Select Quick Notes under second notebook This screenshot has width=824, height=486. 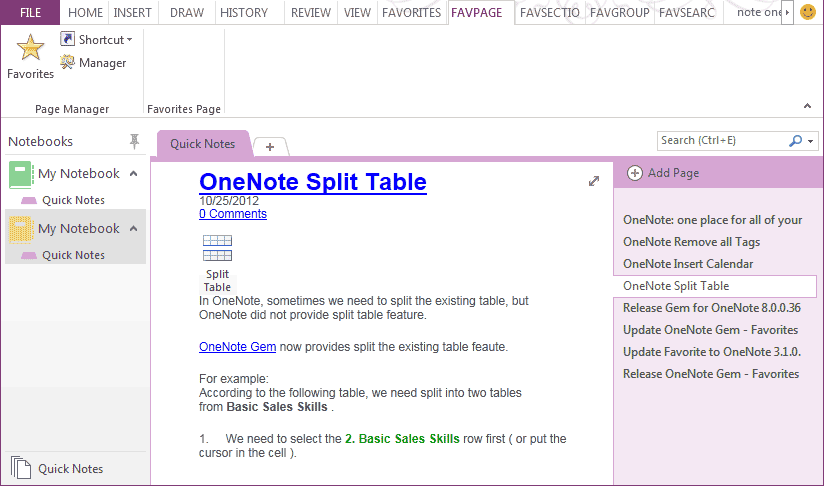(x=73, y=255)
